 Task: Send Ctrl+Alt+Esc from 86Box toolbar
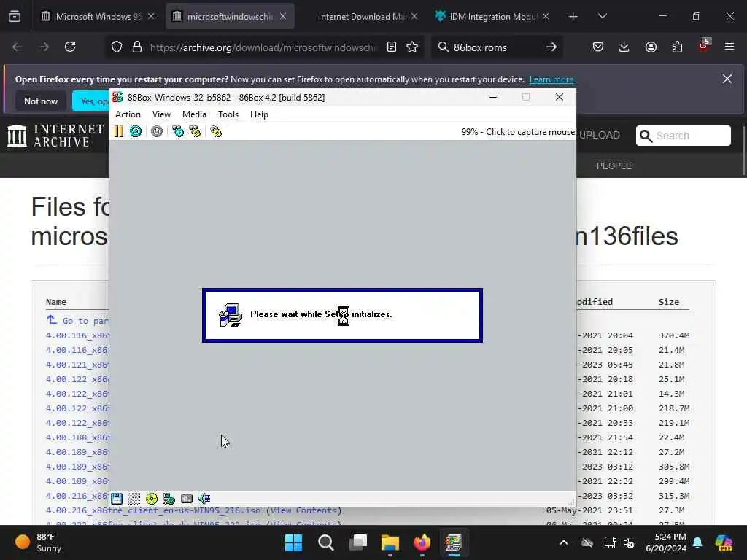[x=195, y=131]
